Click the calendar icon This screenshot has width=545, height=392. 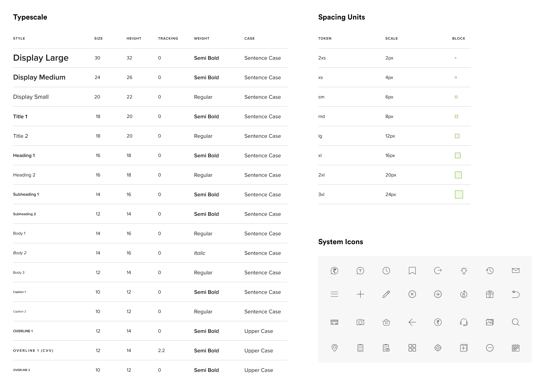516,348
